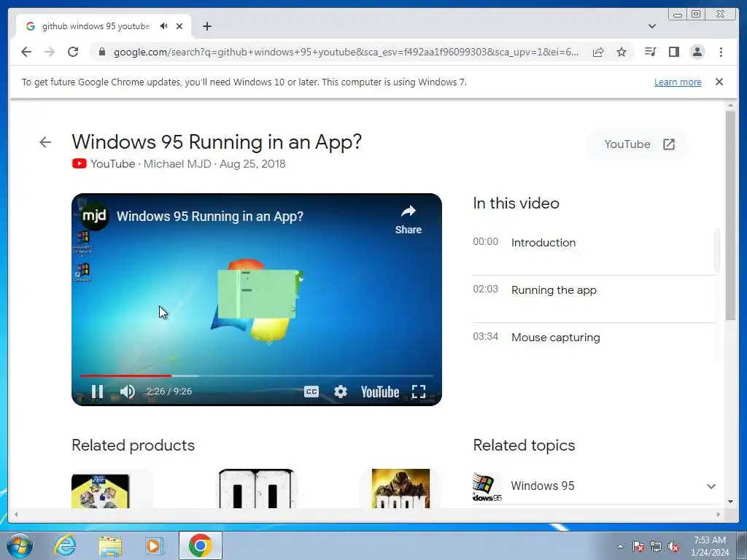Open the black-and-white related product thumbnail
The width and height of the screenshot is (747, 560).
tap(256, 489)
